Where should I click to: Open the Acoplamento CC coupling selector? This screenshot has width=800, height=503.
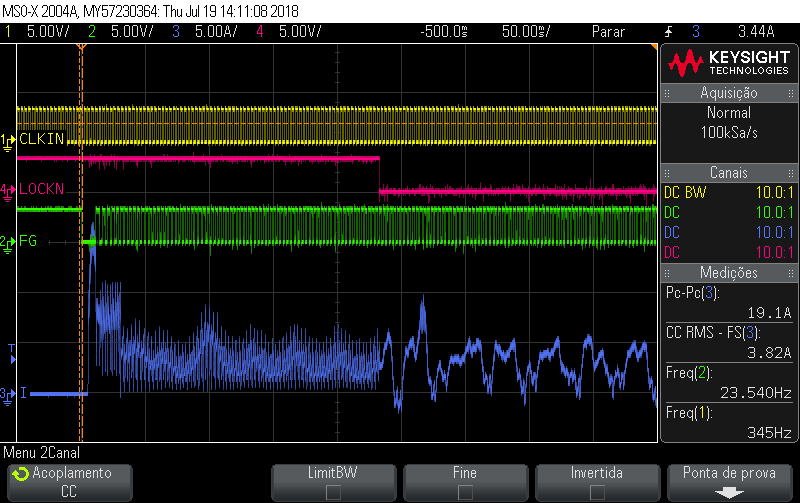[x=70, y=483]
